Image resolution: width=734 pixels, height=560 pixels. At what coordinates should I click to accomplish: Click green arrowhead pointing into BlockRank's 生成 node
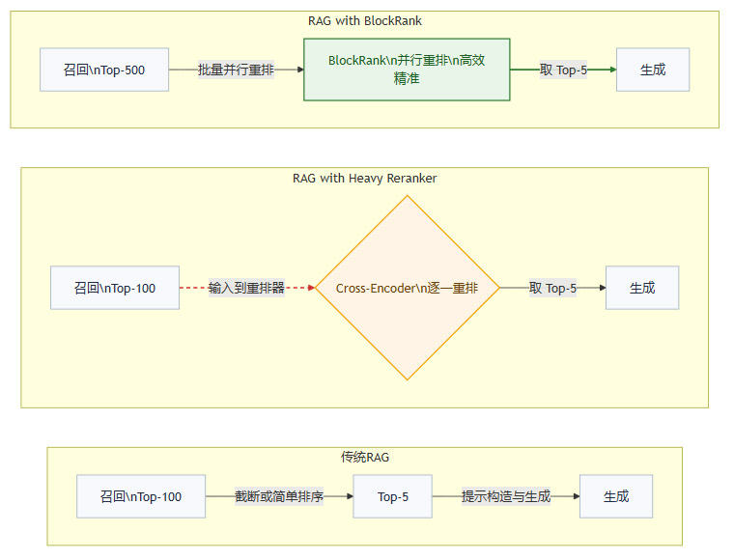point(611,70)
